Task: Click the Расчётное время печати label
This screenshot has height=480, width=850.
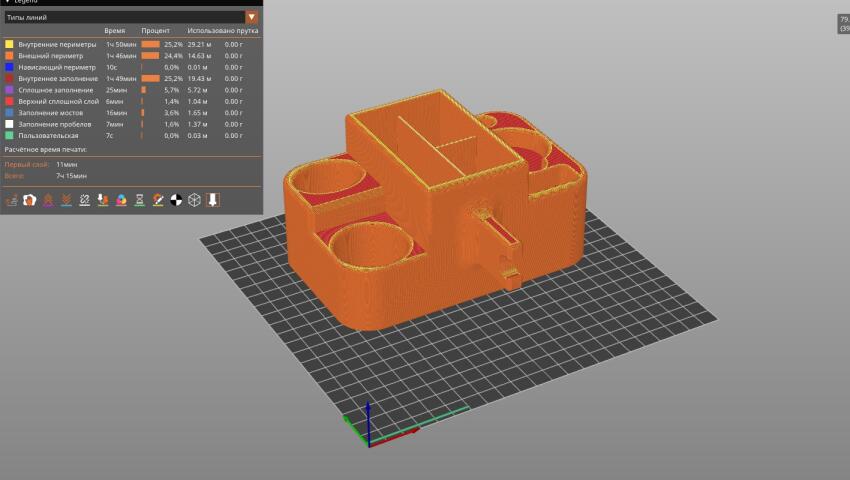Action: click(x=46, y=149)
